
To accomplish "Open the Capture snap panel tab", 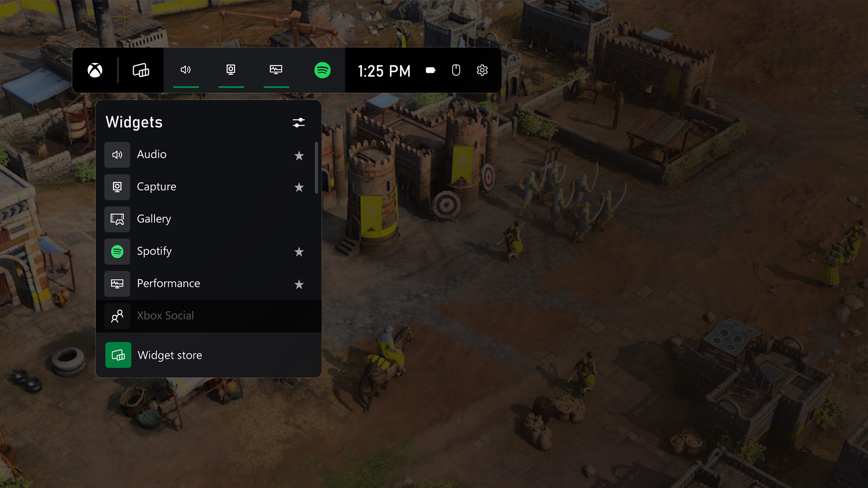I will [x=230, y=70].
